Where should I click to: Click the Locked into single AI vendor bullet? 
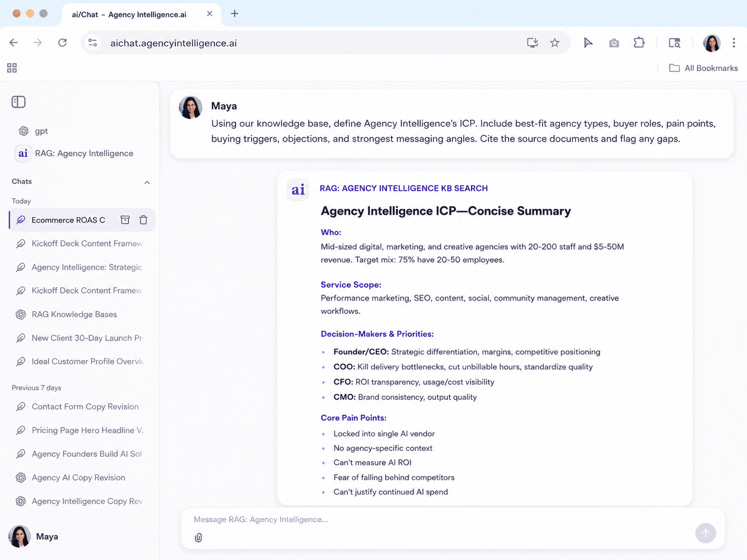[384, 434]
